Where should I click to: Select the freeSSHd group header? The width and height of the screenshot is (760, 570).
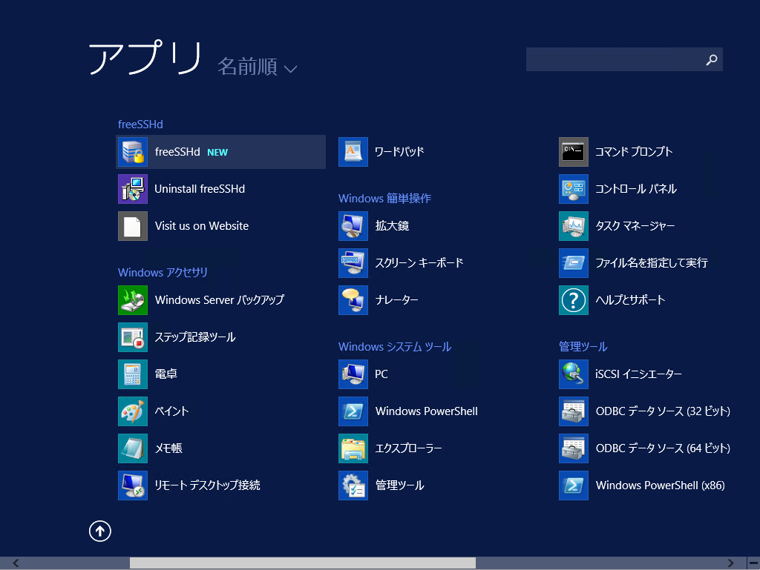pyautogui.click(x=140, y=124)
